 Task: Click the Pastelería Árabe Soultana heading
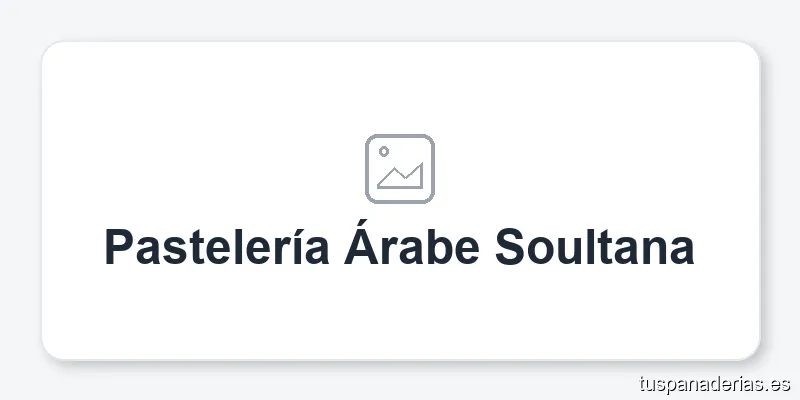tap(400, 247)
